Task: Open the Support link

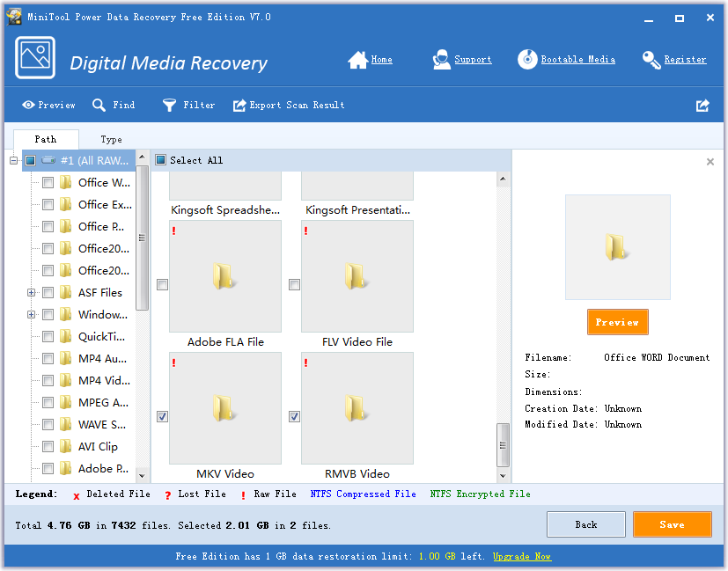Action: coord(473,59)
